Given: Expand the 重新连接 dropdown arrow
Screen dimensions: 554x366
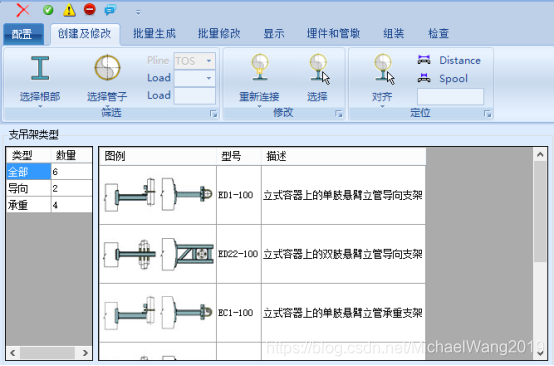Looking at the screenshot, I should tap(259, 106).
